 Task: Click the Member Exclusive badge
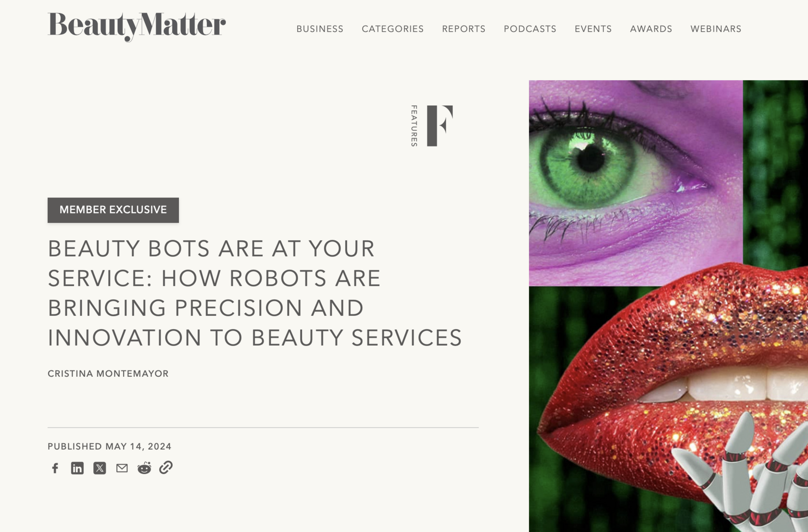point(113,210)
